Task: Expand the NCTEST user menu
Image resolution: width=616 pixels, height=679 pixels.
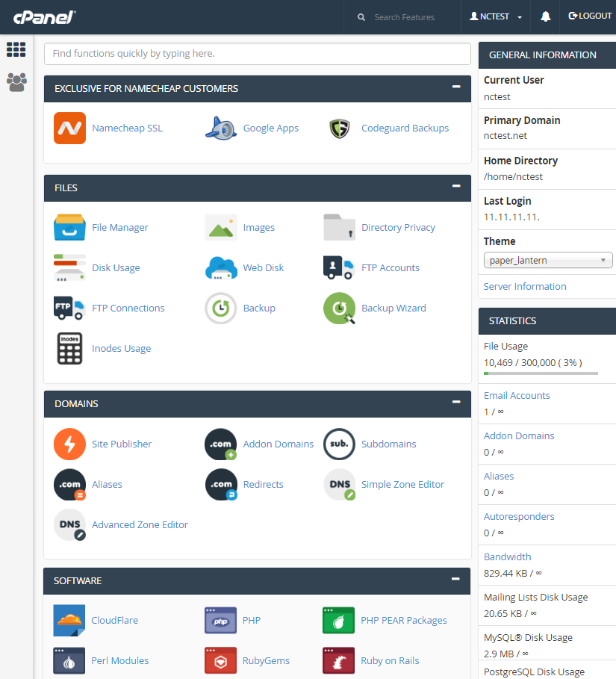Action: click(496, 16)
